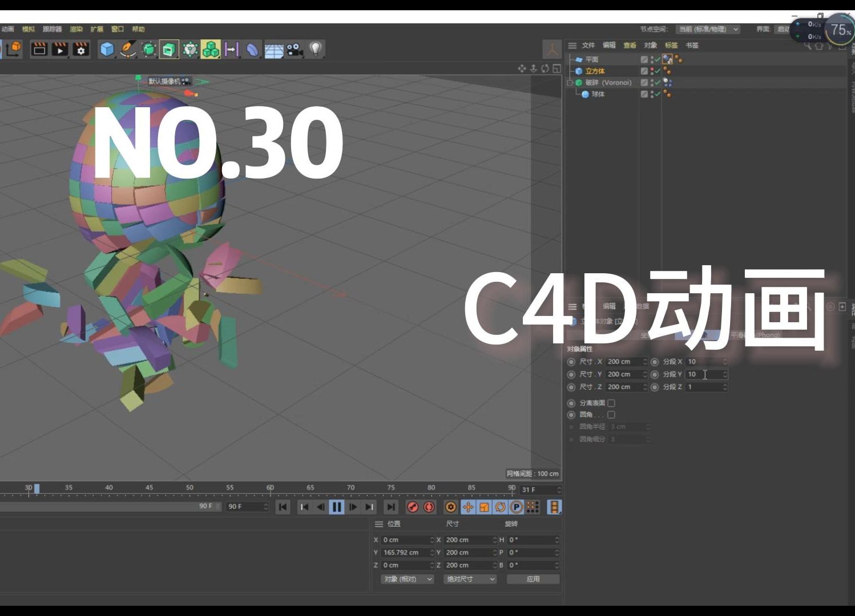
Task: Open the MoGraph cloner icon with green cubes
Action: coord(211,50)
